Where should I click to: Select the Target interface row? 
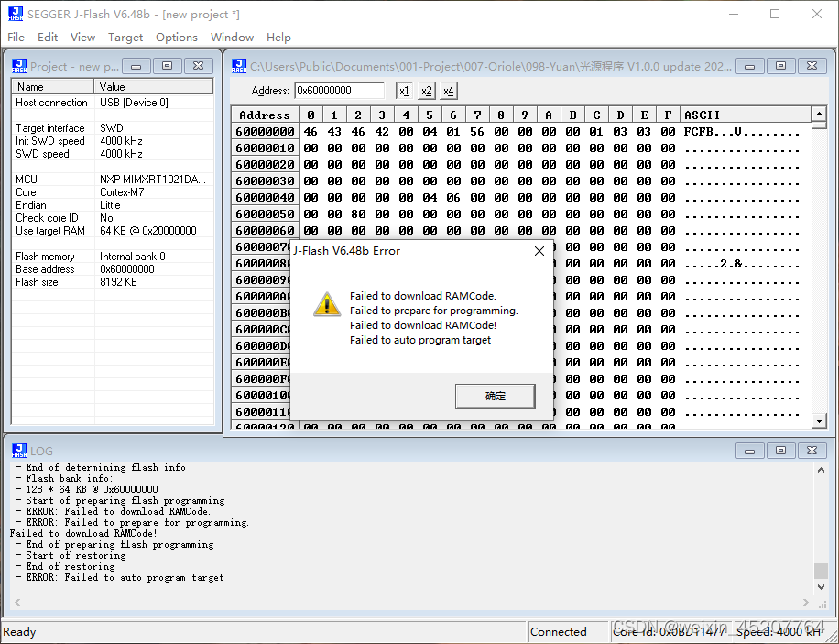[x=113, y=128]
